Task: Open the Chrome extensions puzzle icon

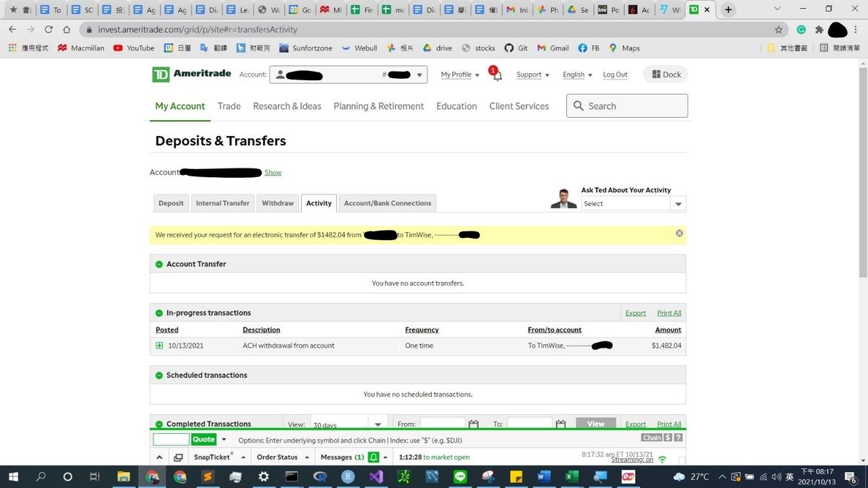Action: (819, 30)
